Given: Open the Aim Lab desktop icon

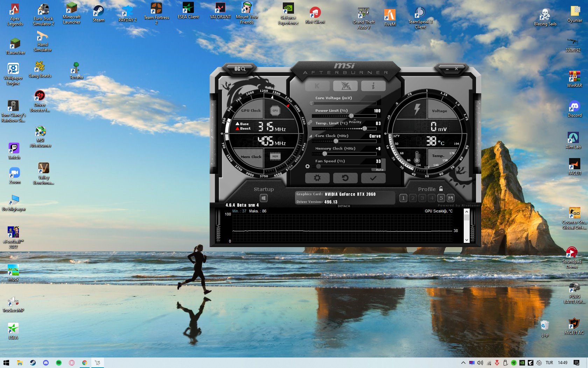Looking at the screenshot, I should tap(573, 140).
